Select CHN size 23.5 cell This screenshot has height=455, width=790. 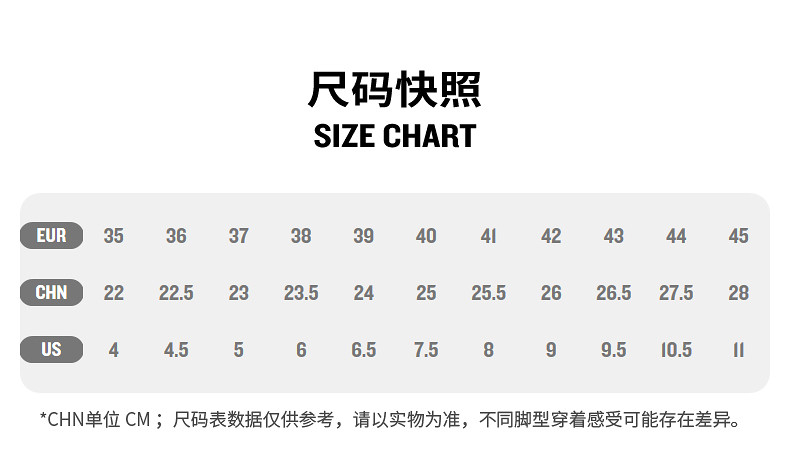point(301,293)
